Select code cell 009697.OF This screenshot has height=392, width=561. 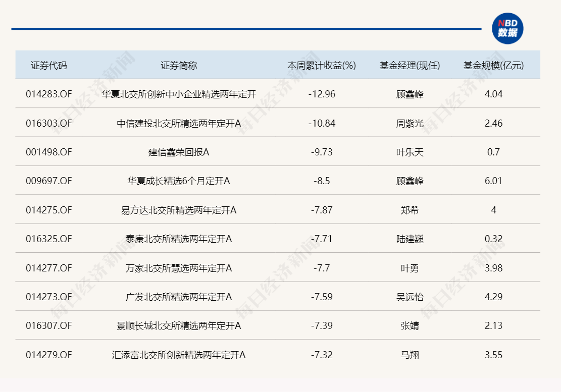[x=48, y=181]
